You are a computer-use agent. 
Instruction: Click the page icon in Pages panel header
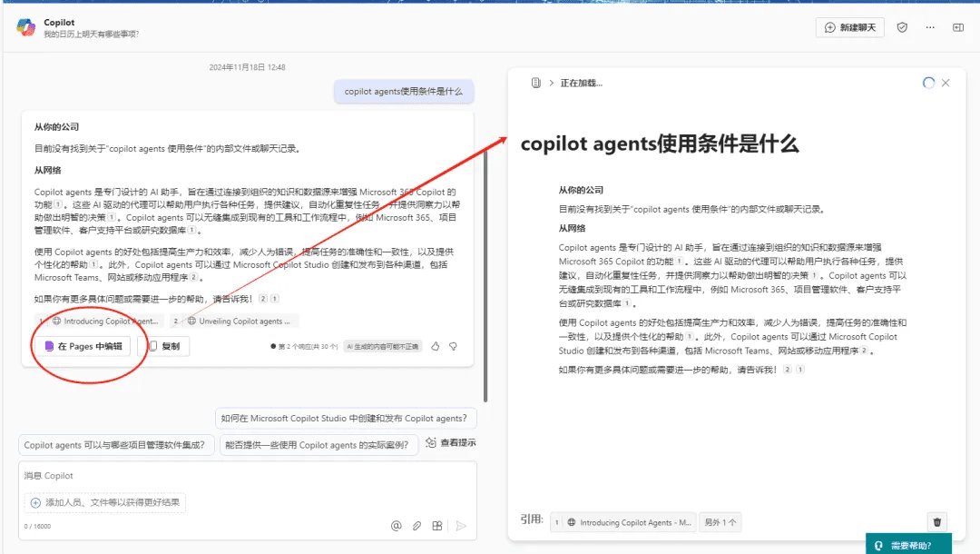(535, 83)
